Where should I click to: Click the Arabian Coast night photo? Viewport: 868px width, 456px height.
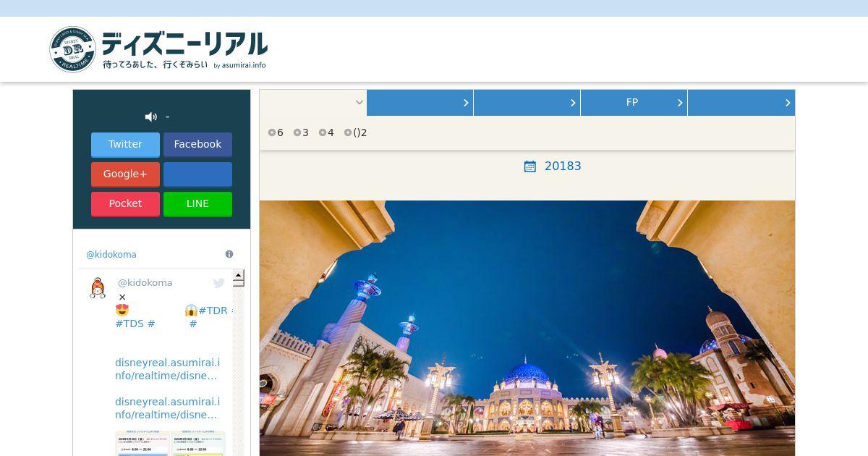point(527,328)
